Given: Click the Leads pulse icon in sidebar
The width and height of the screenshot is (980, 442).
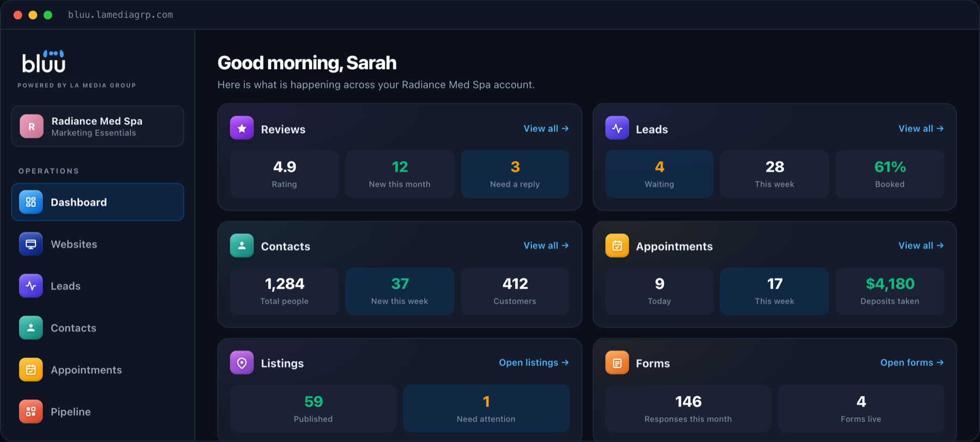Looking at the screenshot, I should tap(31, 286).
